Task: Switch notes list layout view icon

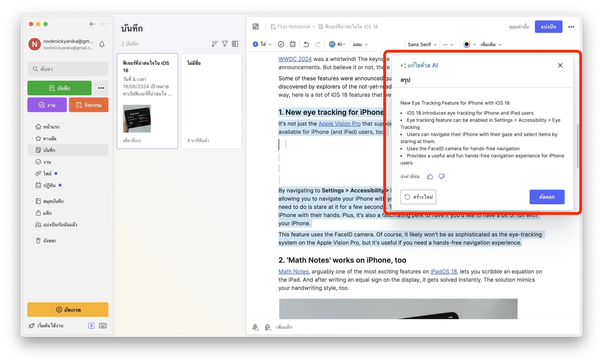Action: (235, 44)
